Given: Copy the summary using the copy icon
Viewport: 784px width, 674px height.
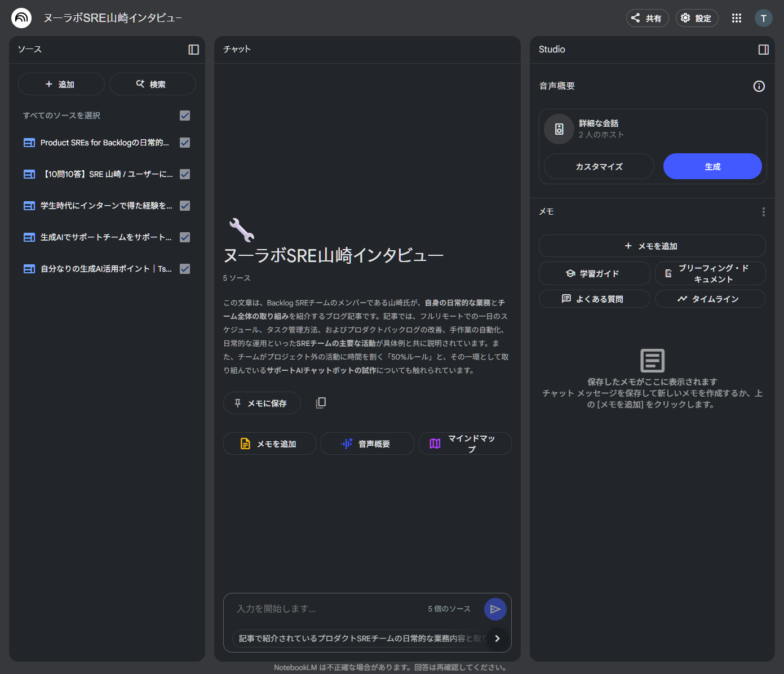Looking at the screenshot, I should (320, 402).
